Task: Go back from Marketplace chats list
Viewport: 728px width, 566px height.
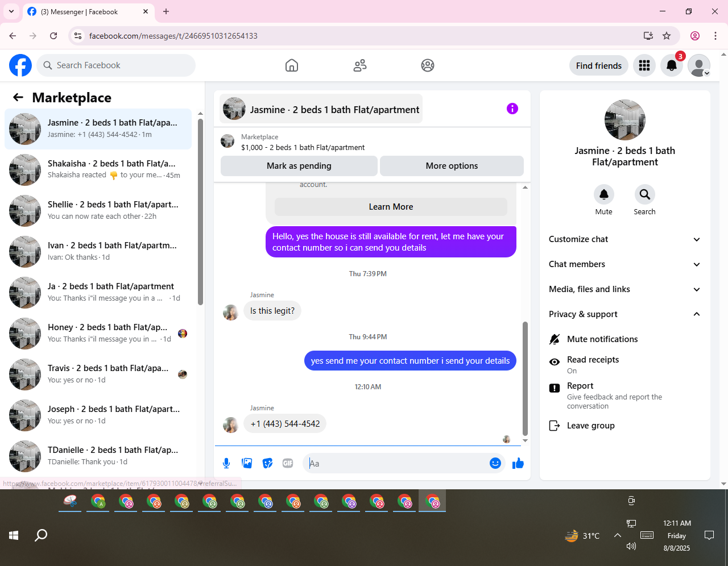Action: [x=18, y=97]
